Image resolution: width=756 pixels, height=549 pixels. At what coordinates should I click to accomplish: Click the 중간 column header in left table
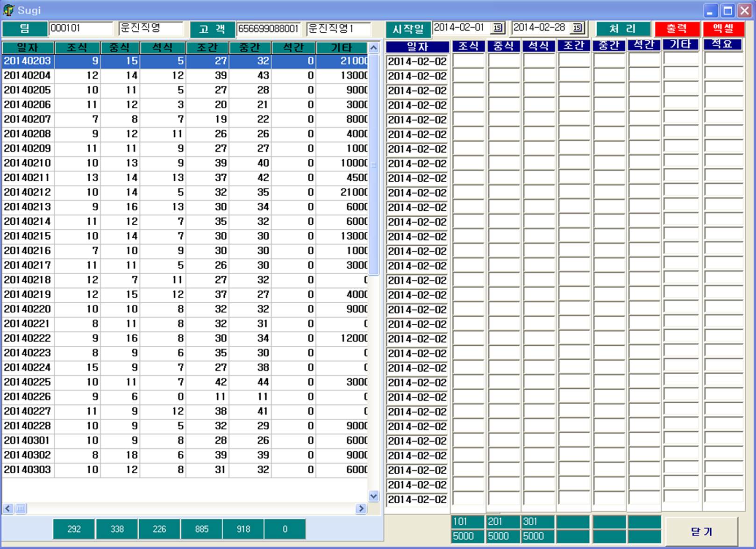[x=250, y=48]
